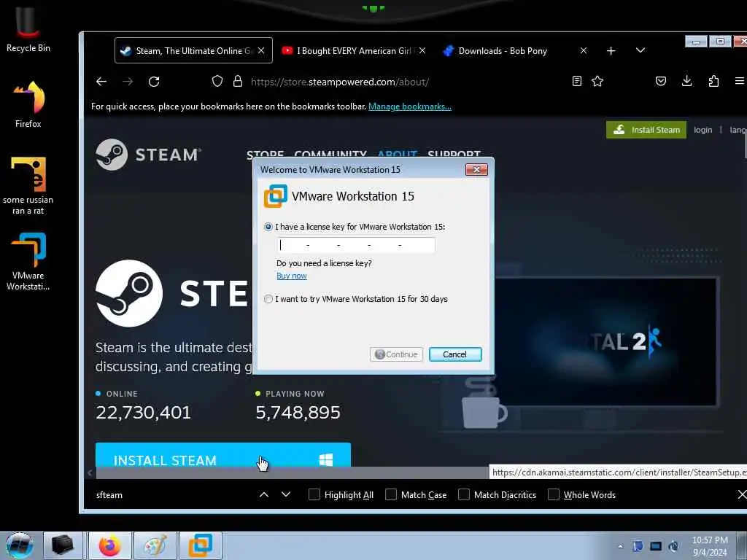This screenshot has width=747, height=560.
Task: Open the STORE menu on Steam page
Action: pos(265,155)
